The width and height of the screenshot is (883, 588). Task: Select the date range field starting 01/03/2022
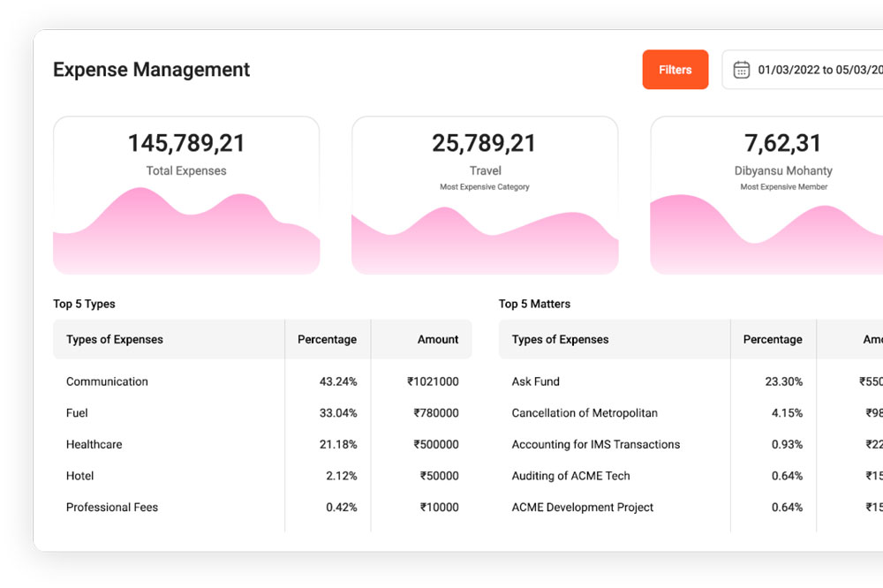point(803,69)
